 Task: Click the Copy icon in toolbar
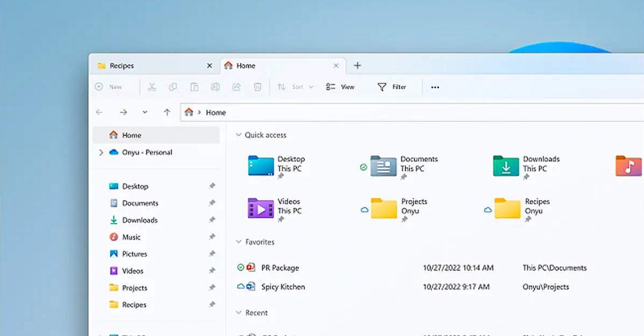(x=173, y=87)
